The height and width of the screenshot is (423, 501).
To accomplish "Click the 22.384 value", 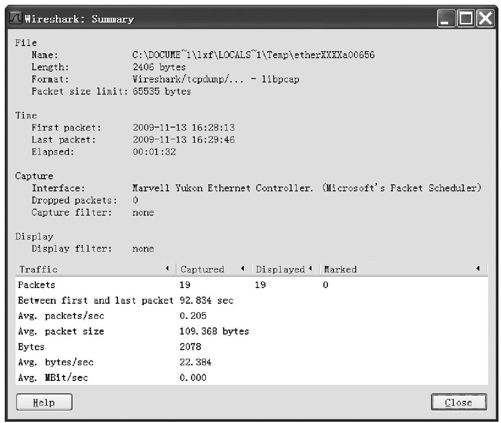I will point(195,362).
